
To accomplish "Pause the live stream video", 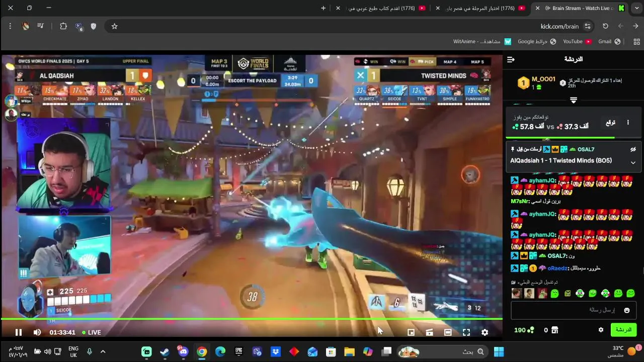I will [19, 332].
